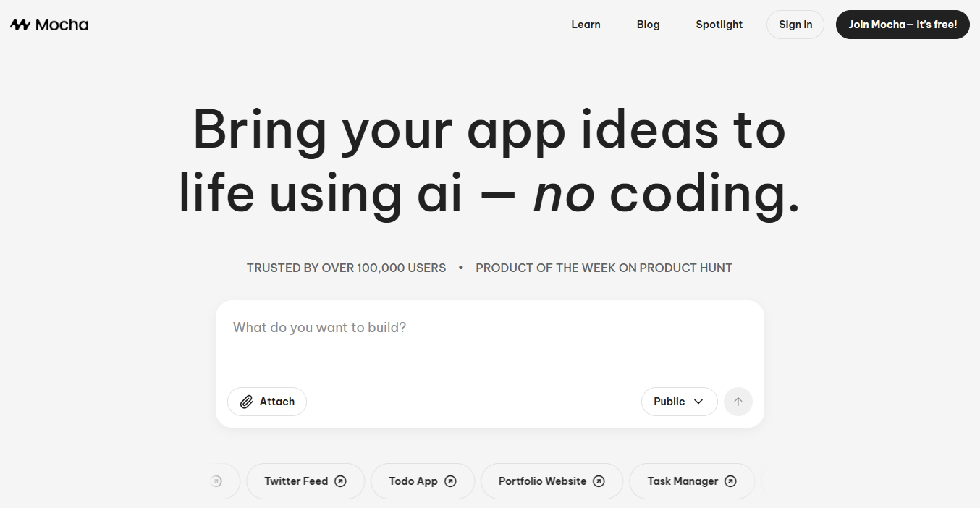
Task: Click the Sign in button
Action: tap(795, 25)
